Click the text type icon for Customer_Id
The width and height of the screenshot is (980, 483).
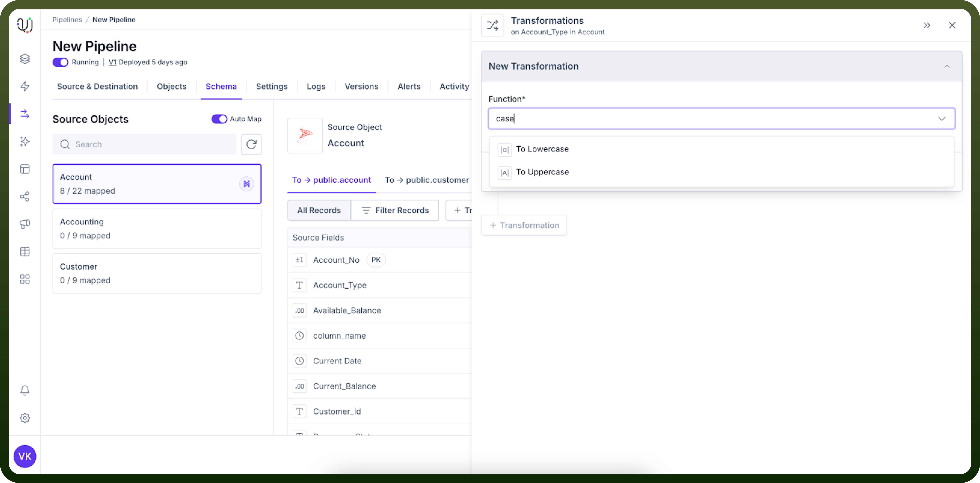tap(299, 411)
